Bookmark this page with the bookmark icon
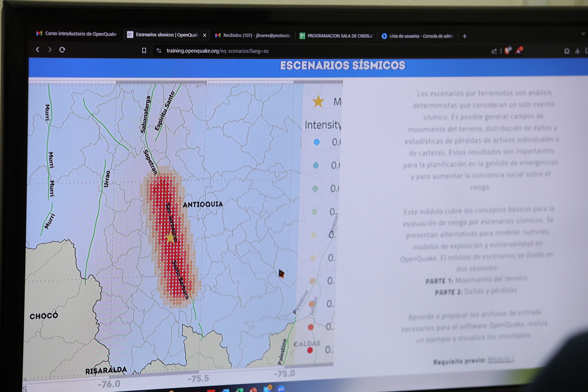 coord(144,50)
